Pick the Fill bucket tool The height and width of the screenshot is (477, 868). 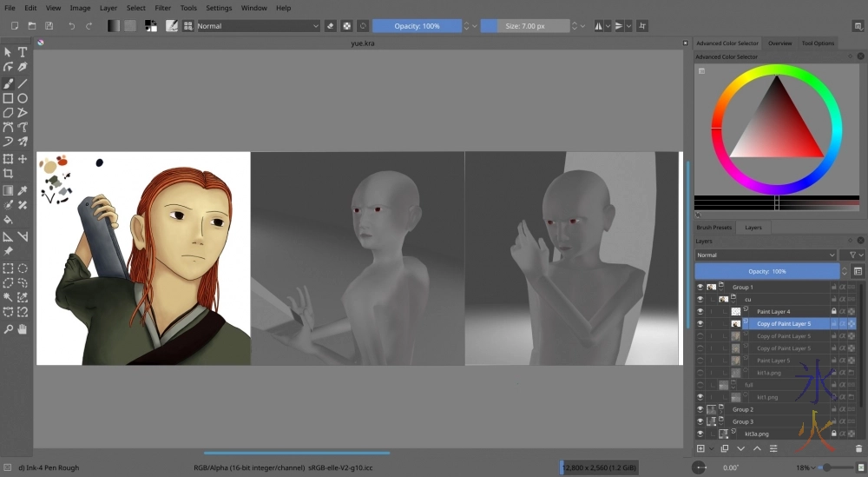tap(8, 220)
